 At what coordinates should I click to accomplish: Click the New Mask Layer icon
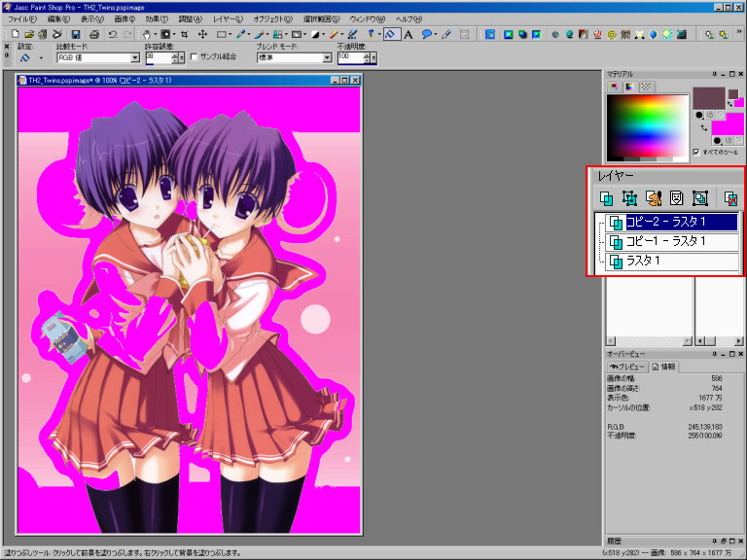pos(677,198)
